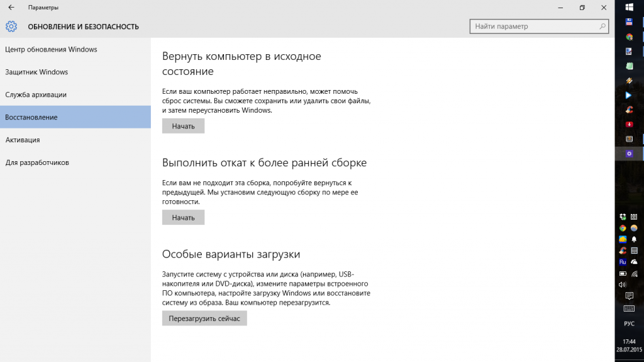Image resolution: width=644 pixels, height=362 pixels.
Task: Open the screenshot-tool taskbar icon with pencil
Action: (629, 52)
